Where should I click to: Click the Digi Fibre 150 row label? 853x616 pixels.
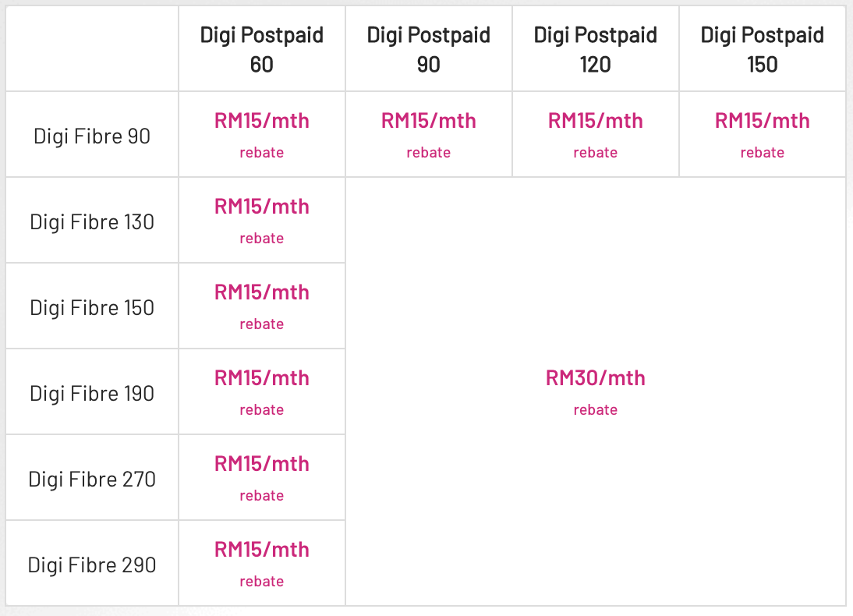[92, 308]
